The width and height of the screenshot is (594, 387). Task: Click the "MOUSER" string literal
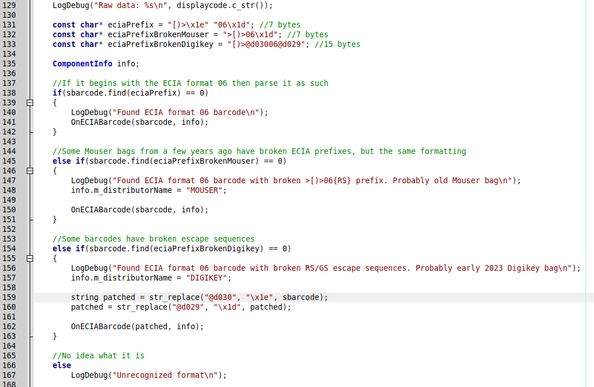pyautogui.click(x=204, y=190)
